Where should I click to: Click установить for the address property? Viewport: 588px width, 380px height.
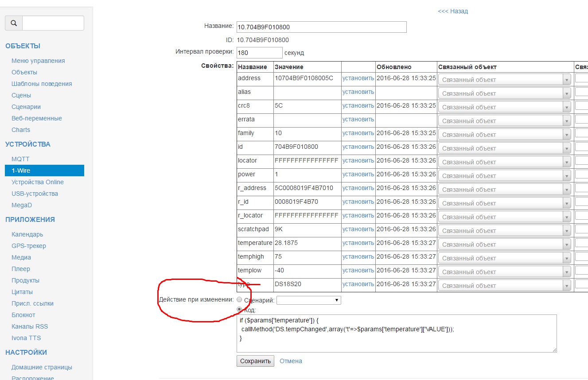click(x=358, y=78)
